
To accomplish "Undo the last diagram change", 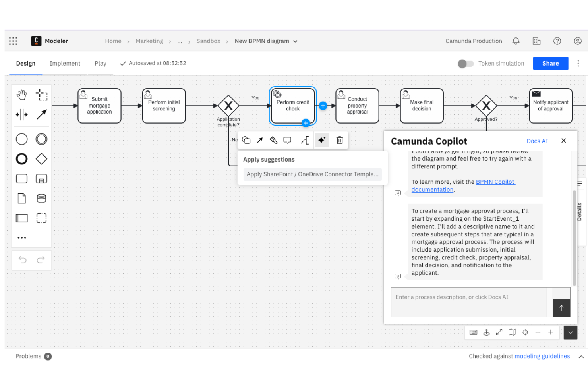I will click(x=22, y=260).
